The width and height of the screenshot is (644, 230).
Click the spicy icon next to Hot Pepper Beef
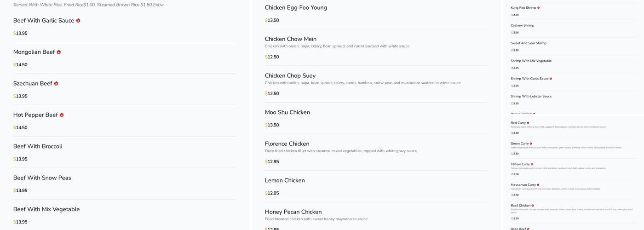point(62,115)
